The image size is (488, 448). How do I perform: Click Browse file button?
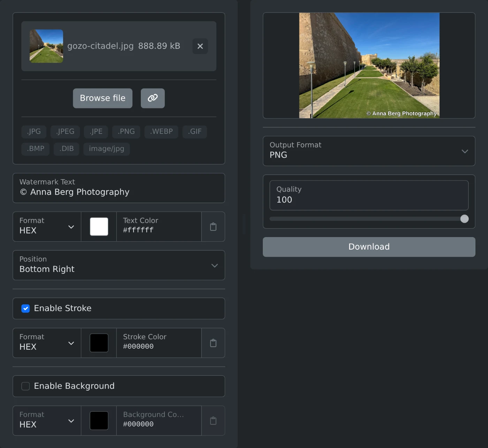pyautogui.click(x=102, y=98)
